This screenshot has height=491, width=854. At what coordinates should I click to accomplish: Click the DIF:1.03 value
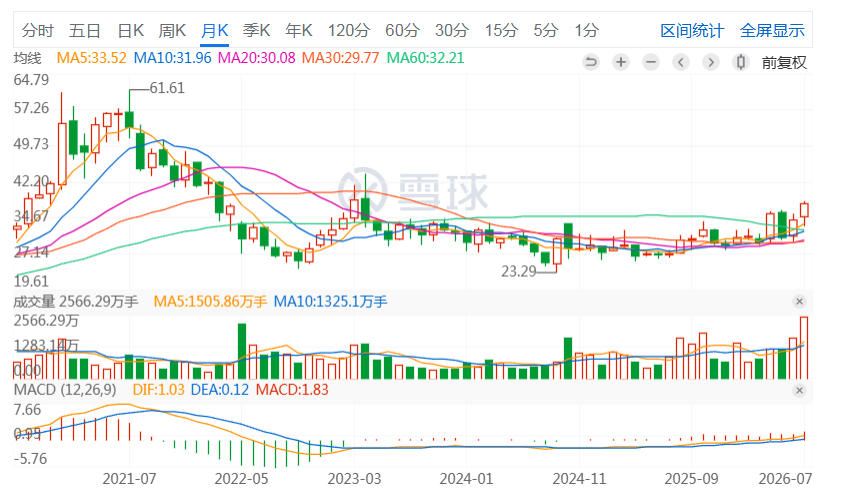158,390
